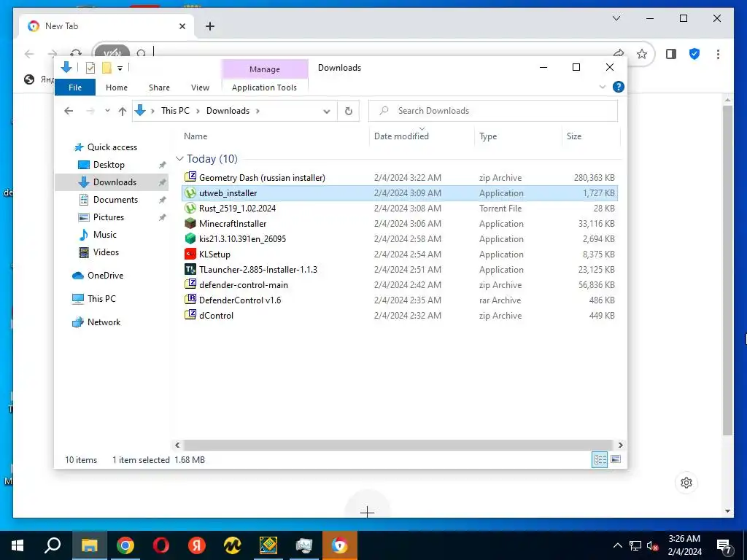Viewport: 747px width, 560px height.
Task: Open Documents in navigation pane
Action: click(115, 200)
